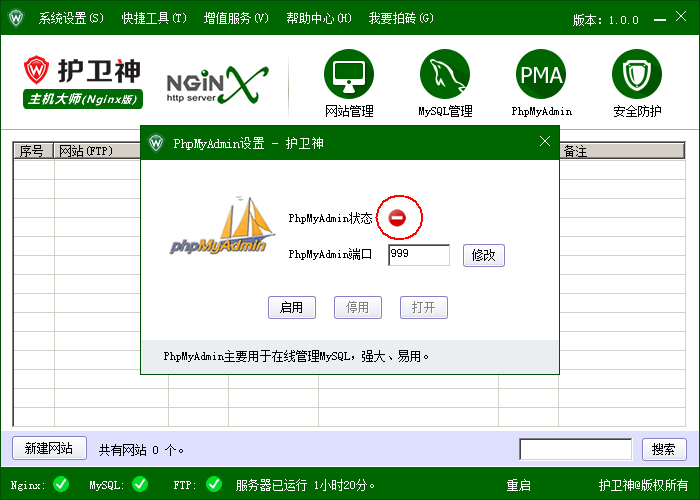Screen dimensions: 700x500
Task: Open the 帮助中心(H) menu
Action: point(319,18)
